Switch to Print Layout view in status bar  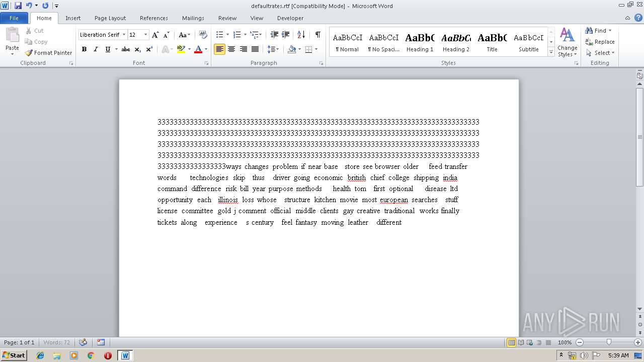coord(511,342)
